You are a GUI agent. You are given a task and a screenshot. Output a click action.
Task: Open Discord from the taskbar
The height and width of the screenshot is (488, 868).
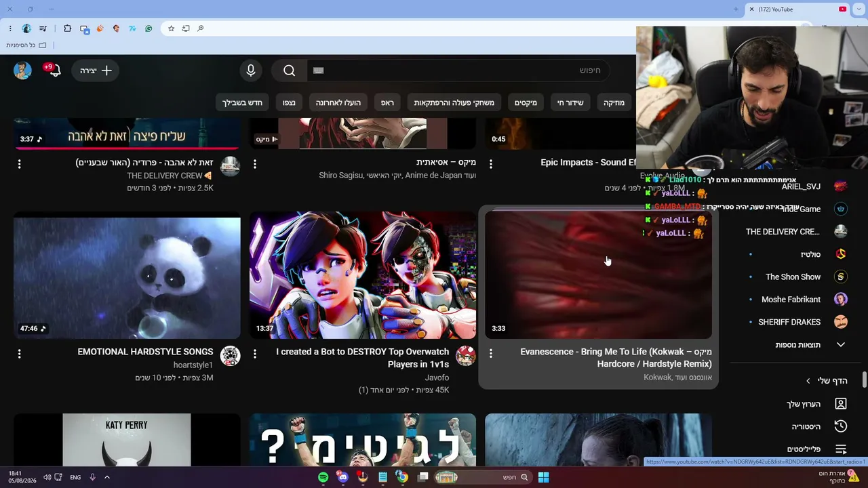[x=343, y=477]
